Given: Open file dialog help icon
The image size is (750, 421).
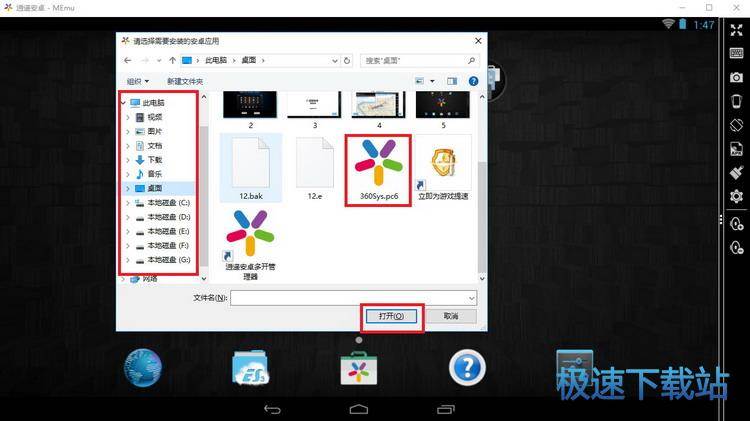Looking at the screenshot, I should click(474, 81).
